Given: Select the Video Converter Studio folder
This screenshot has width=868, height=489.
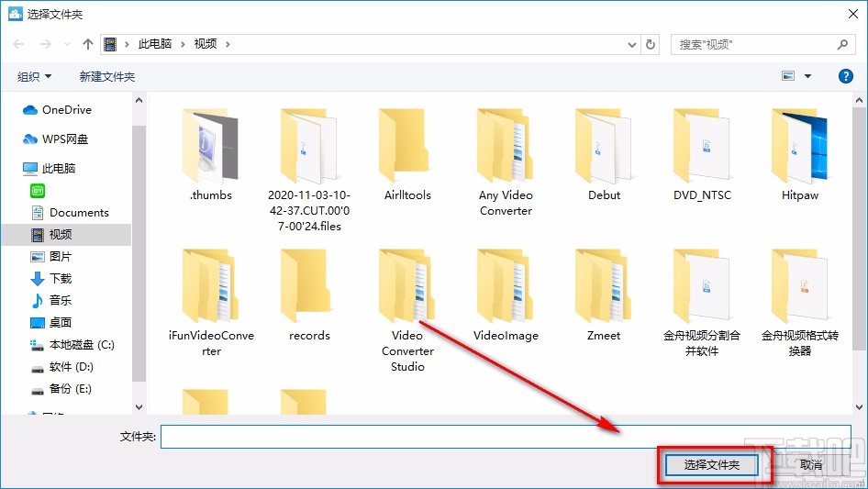Looking at the screenshot, I should (x=407, y=310).
